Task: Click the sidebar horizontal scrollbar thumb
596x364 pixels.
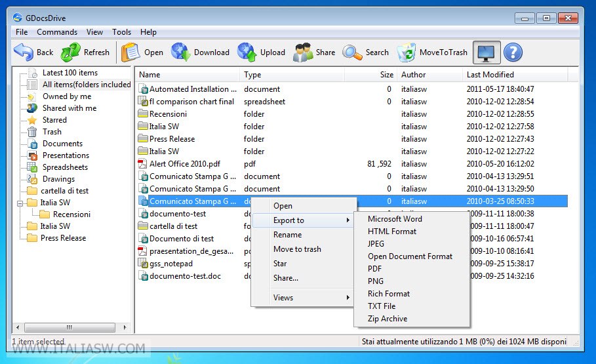Action: click(x=70, y=327)
